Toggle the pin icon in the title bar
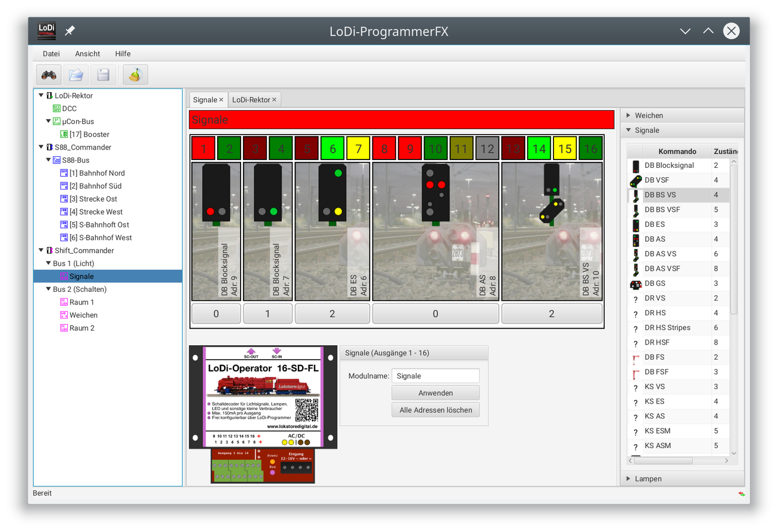778x532 pixels. click(70, 31)
